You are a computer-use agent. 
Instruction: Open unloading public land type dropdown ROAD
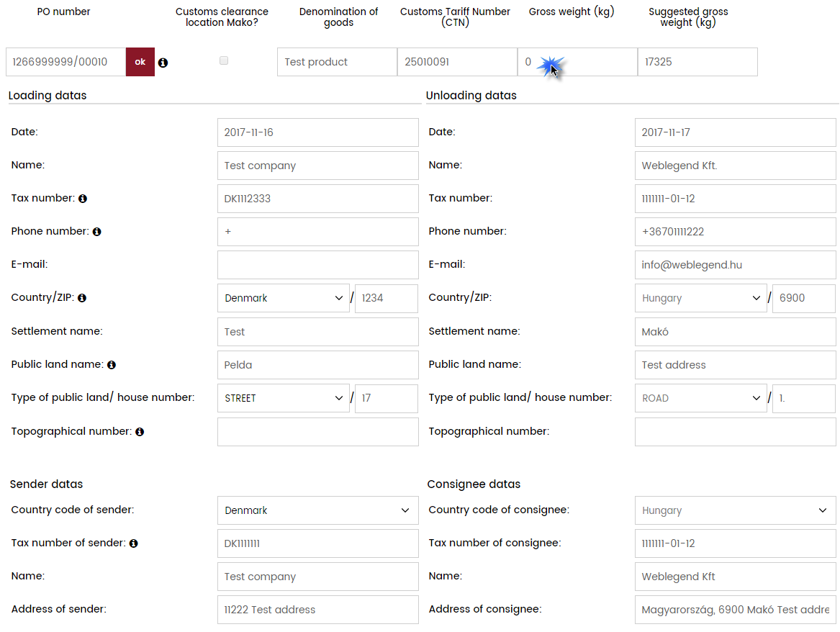701,398
